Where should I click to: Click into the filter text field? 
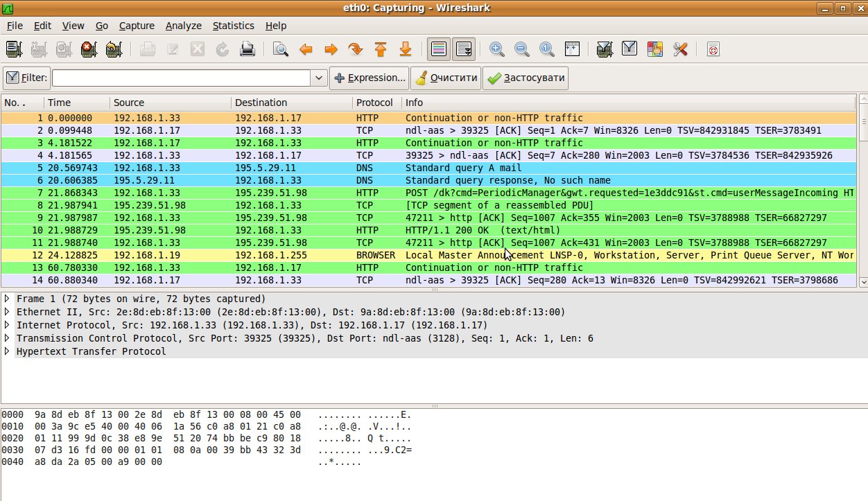click(182, 78)
